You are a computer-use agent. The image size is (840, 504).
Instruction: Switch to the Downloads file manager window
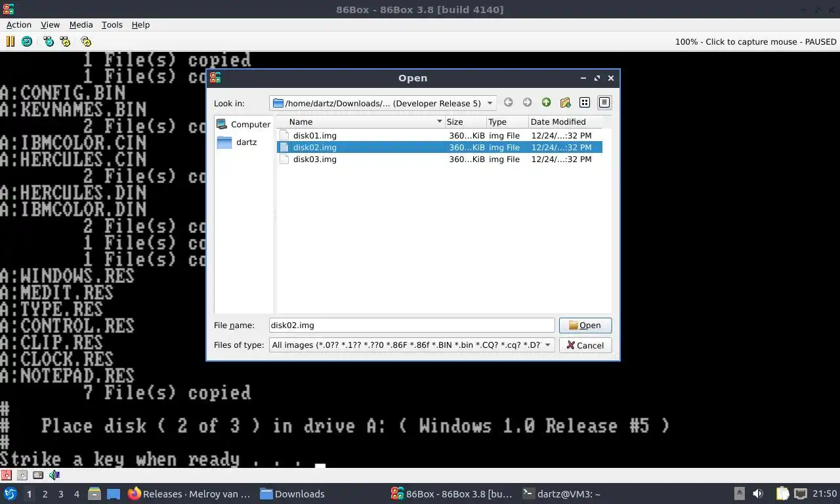click(292, 494)
